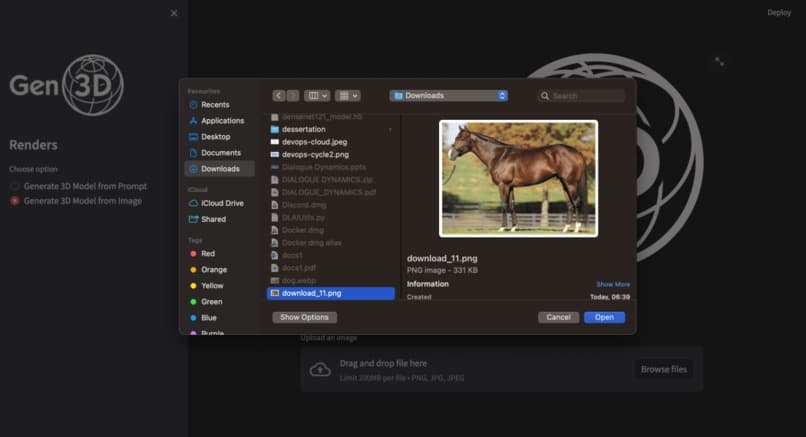806x437 pixels.
Task: Click Show More in Information section
Action: coord(613,284)
